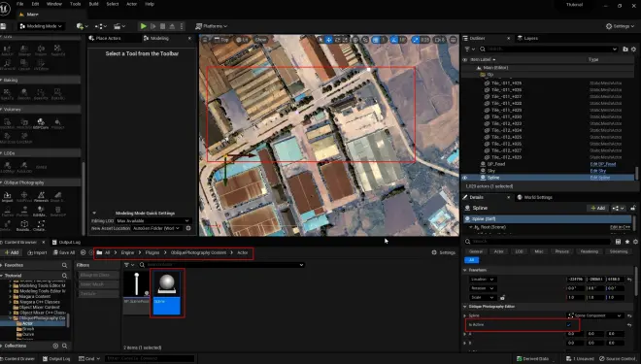Viewport: 641px width, 364px height.
Task: Select the Flatten tool in Oblique Photography
Action: [x=7, y=212]
